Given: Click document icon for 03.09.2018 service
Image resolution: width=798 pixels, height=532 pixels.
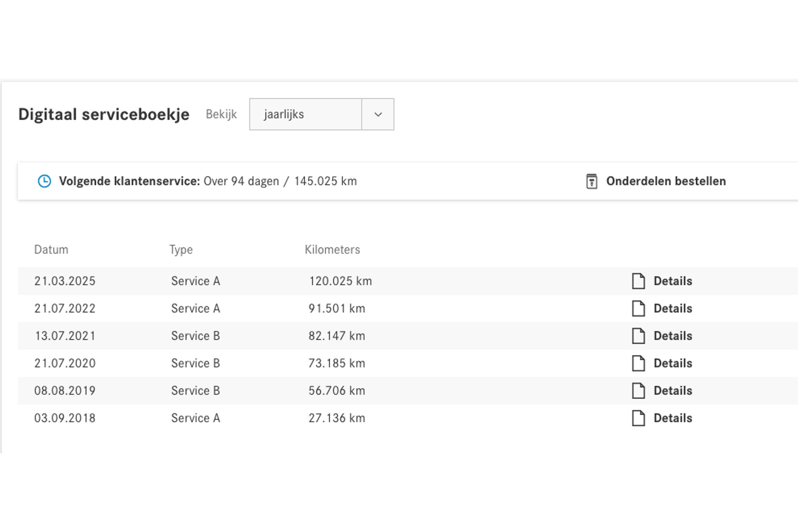Looking at the screenshot, I should pyautogui.click(x=638, y=418).
